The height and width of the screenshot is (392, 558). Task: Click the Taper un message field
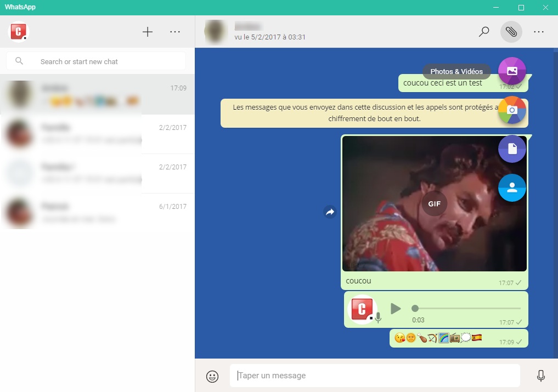(374, 376)
